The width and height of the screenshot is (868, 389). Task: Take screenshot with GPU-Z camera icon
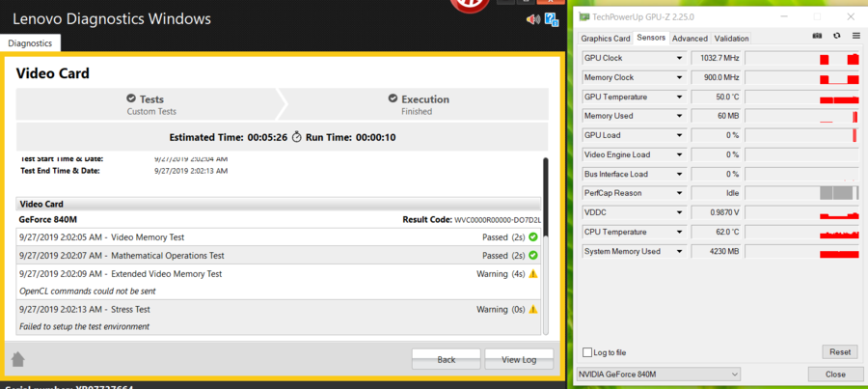[x=817, y=36]
